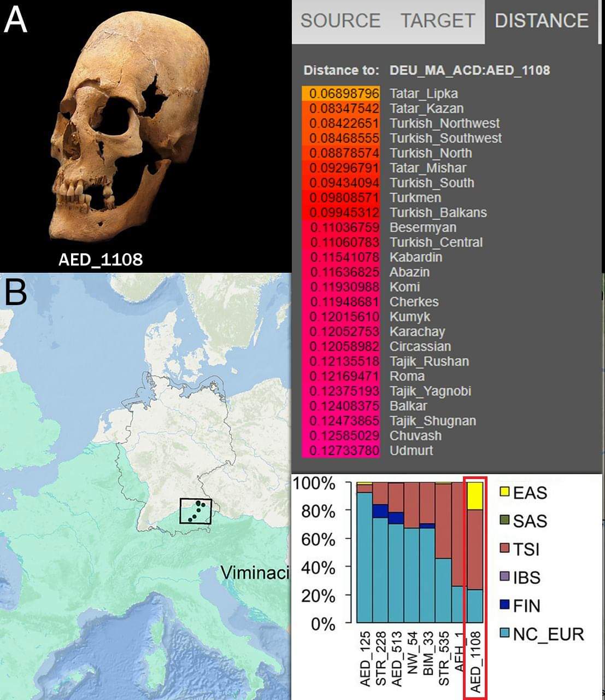Click the BIM_33 bar in the chart
Viewport: 605px width, 700px height.
428,552
